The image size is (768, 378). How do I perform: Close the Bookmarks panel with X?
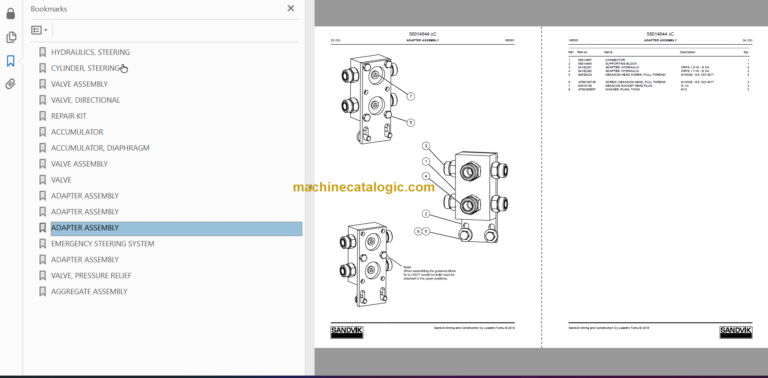290,8
